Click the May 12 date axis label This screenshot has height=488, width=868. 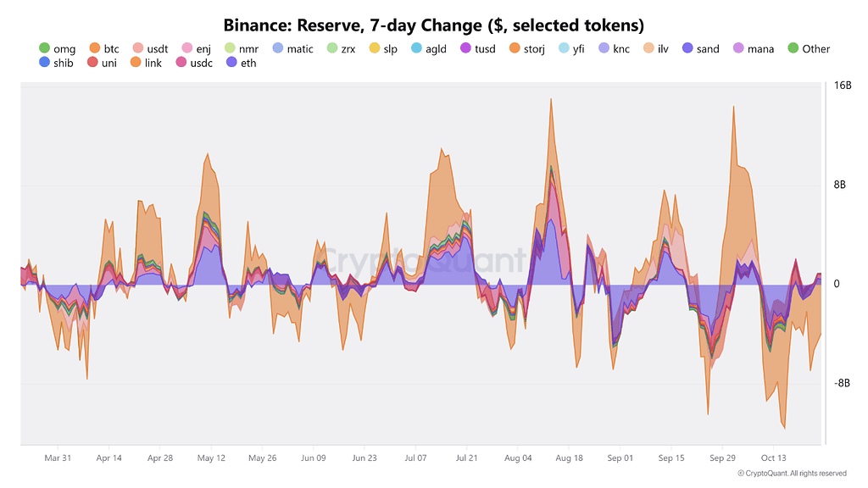click(x=211, y=457)
